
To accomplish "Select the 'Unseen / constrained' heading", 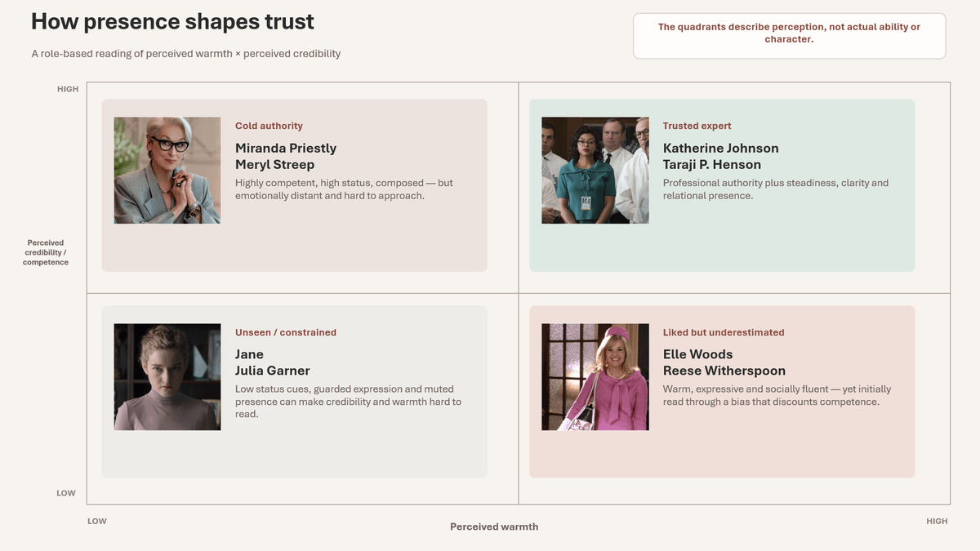I will pos(286,332).
